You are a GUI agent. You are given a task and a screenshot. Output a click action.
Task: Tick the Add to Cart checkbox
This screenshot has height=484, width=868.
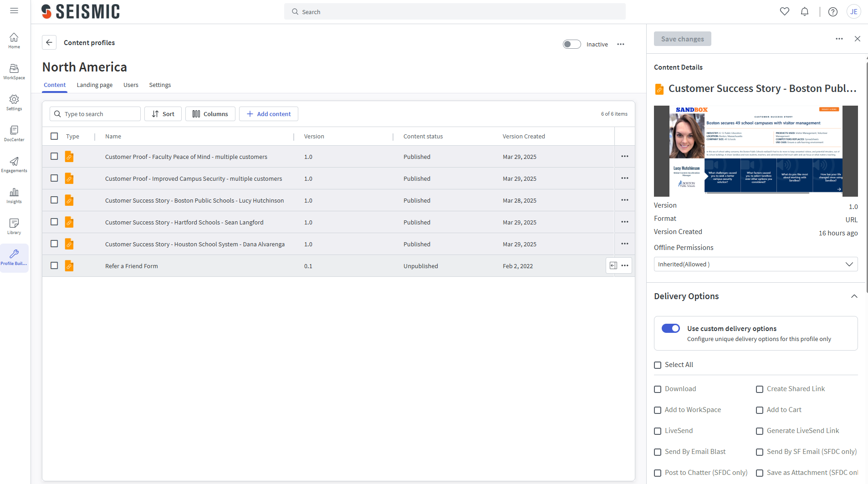[760, 410]
